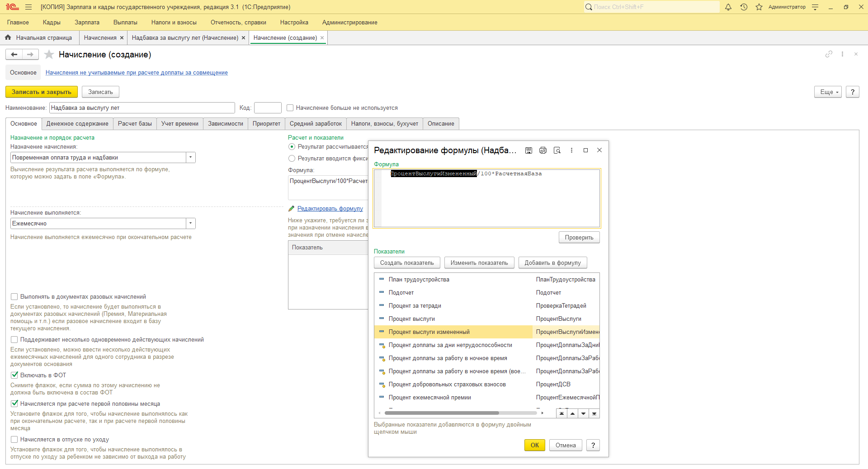868x469 pixels.
Task: Select Процент за тетради indicator row
Action: tap(487, 306)
